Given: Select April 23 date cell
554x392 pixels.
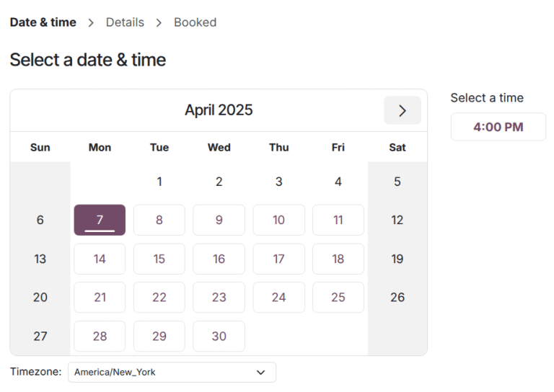Looking at the screenshot, I should 219,297.
